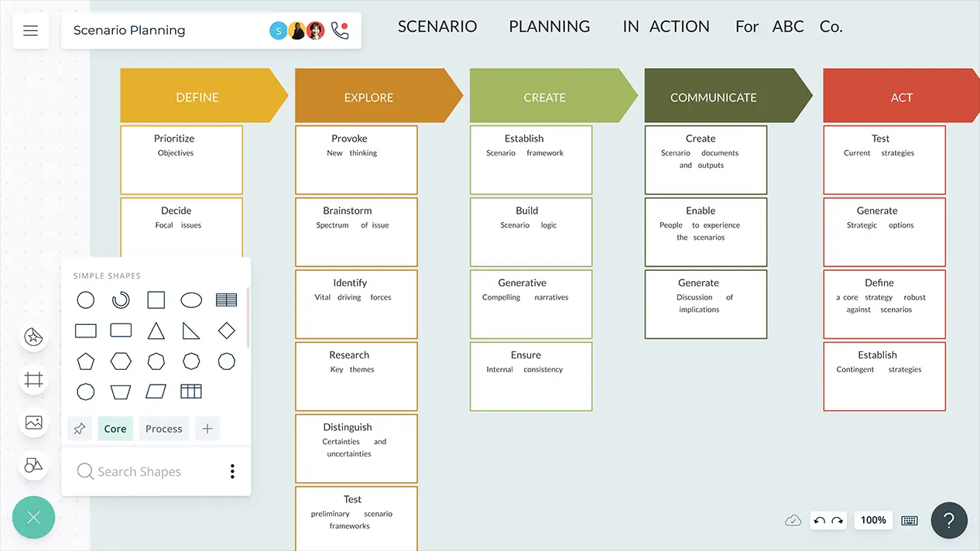The height and width of the screenshot is (551, 980).
Task: Open three-dot options beside Search Shapes
Action: (x=232, y=471)
